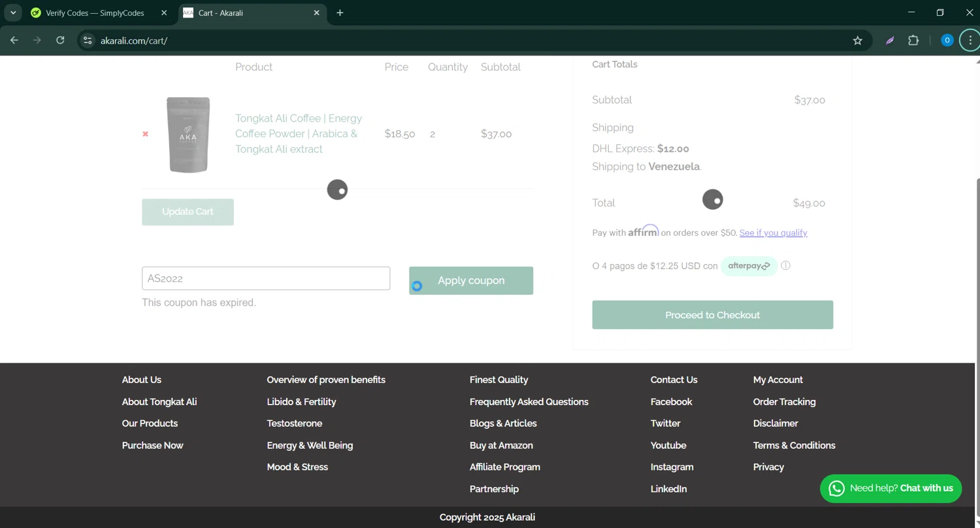Image resolution: width=980 pixels, height=528 pixels.
Task: Open Blogs & Articles link
Action: 503,423
